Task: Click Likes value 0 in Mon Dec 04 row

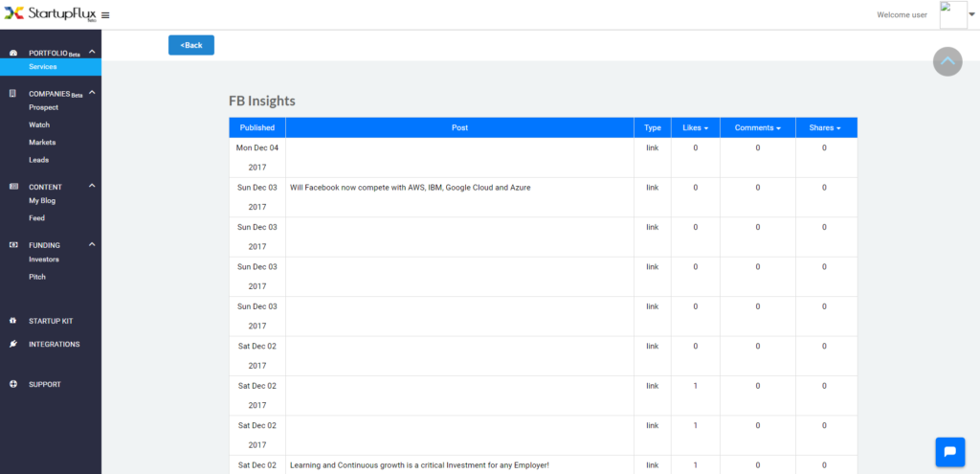Action: click(695, 147)
